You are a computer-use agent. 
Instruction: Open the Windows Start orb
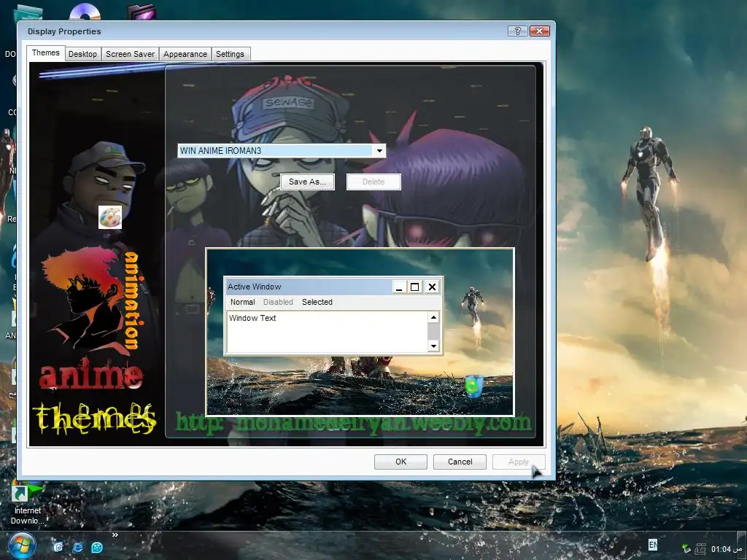[21, 547]
